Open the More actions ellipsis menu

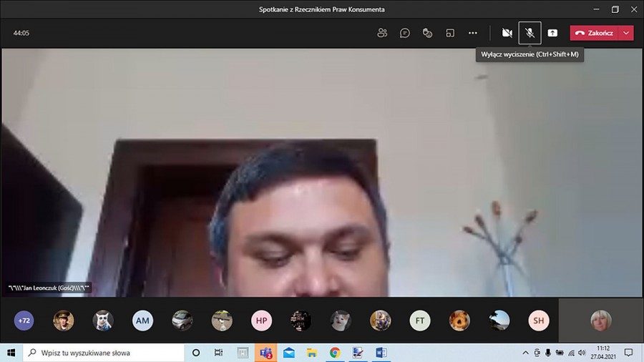pos(473,33)
